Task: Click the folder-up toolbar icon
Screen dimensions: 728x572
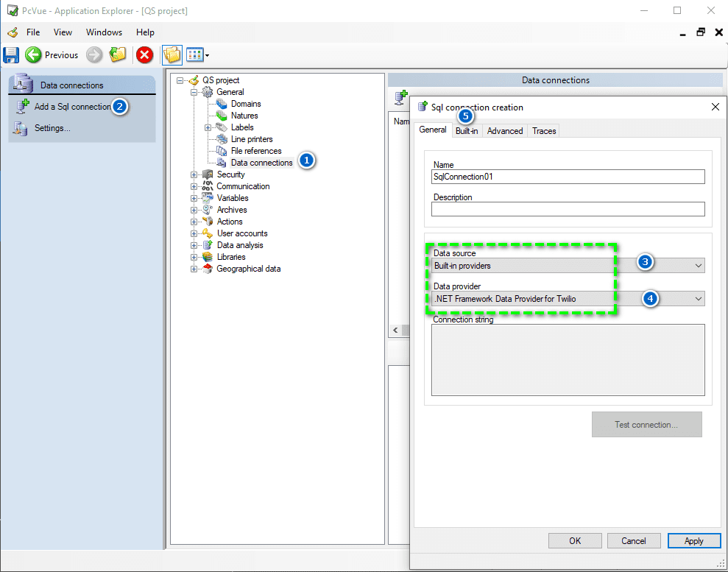Action: [x=118, y=55]
